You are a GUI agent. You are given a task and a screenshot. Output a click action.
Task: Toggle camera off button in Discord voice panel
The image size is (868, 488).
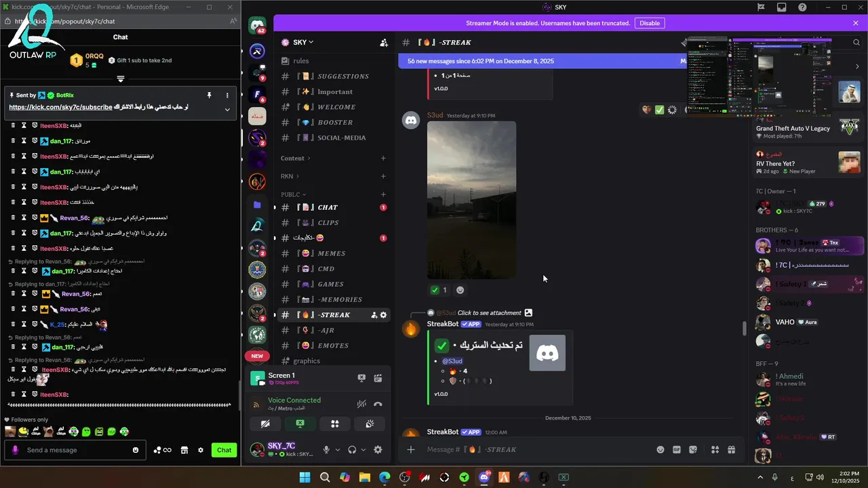pyautogui.click(x=265, y=424)
